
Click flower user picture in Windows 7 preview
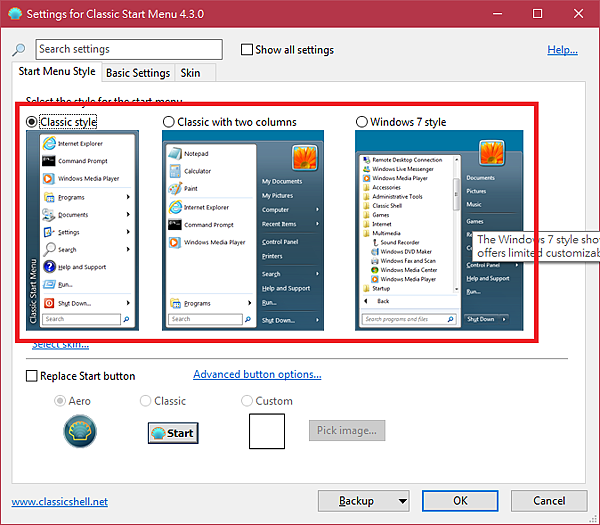point(492,152)
